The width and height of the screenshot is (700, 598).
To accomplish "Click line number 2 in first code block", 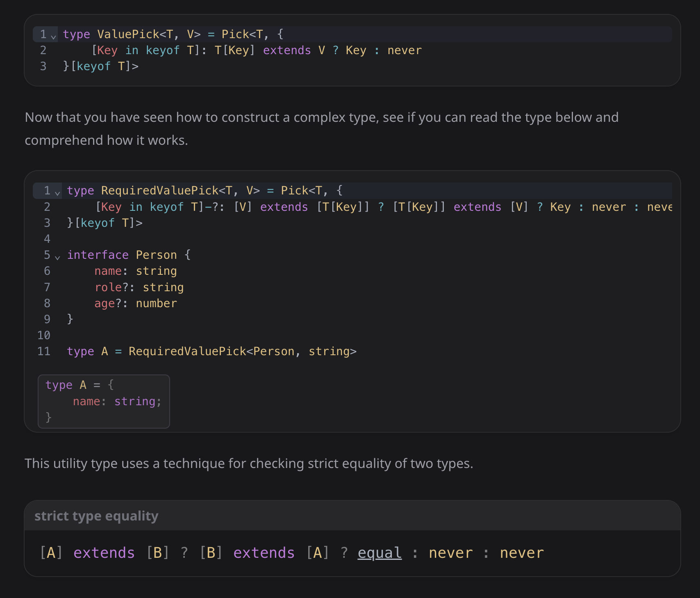I will (43, 50).
